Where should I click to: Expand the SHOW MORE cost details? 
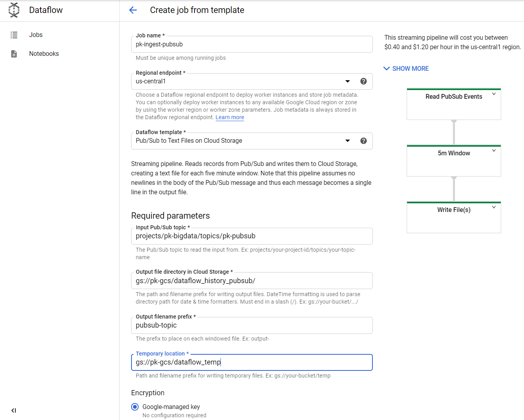point(406,68)
